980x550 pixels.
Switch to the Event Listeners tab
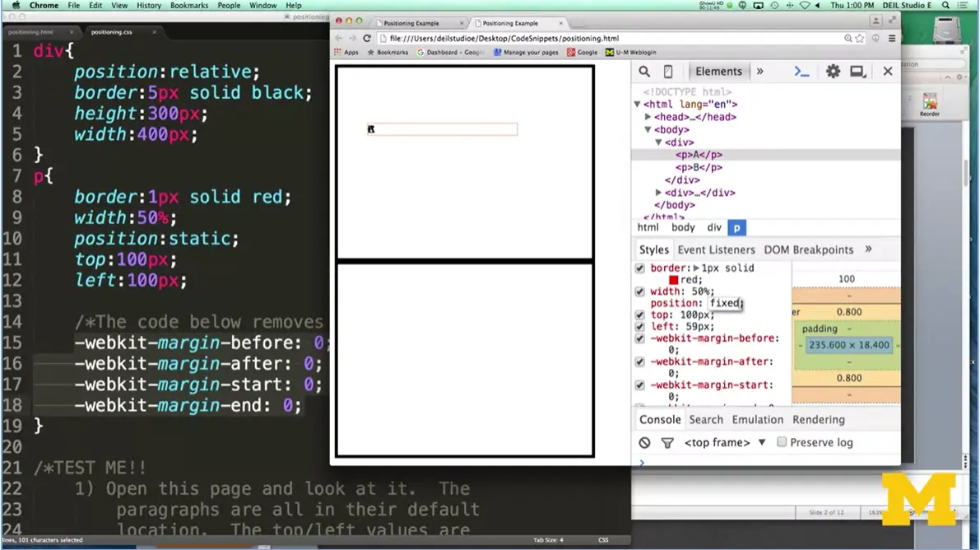click(716, 249)
